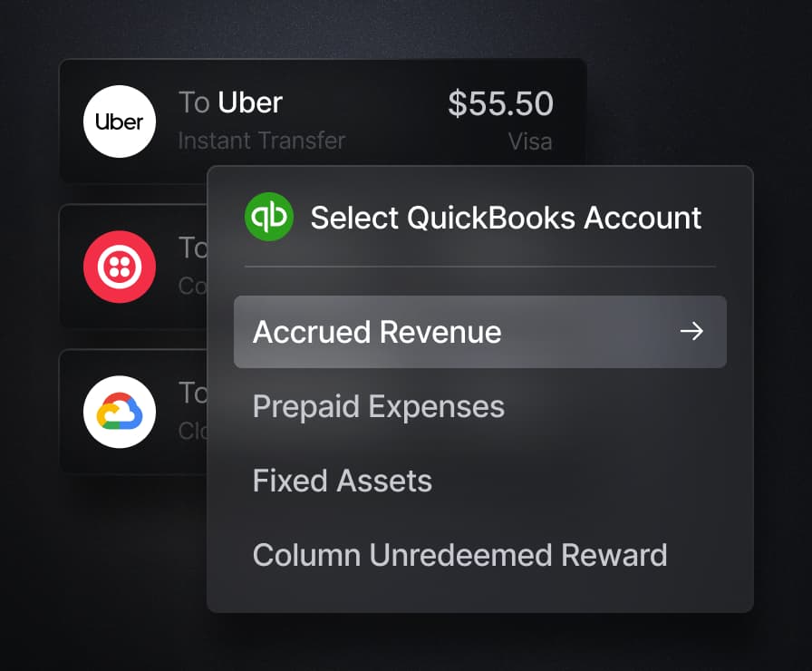Image resolution: width=812 pixels, height=671 pixels.
Task: Click the Uber logo icon
Action: point(120,122)
